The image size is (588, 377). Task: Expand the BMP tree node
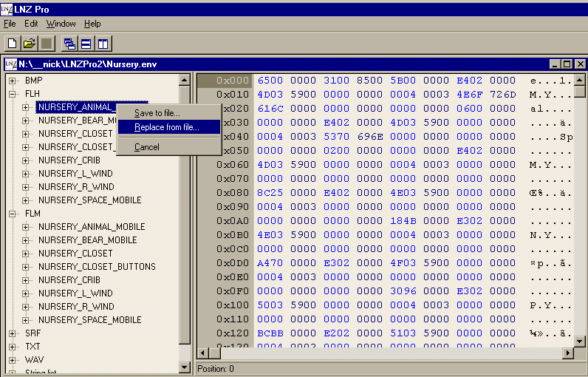coord(13,81)
